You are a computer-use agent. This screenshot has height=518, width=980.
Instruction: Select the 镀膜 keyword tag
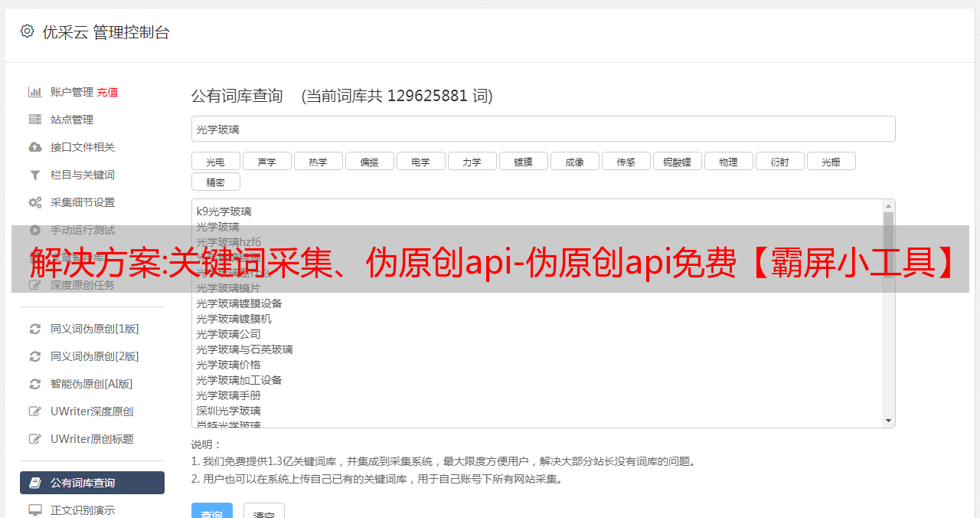coord(524,161)
